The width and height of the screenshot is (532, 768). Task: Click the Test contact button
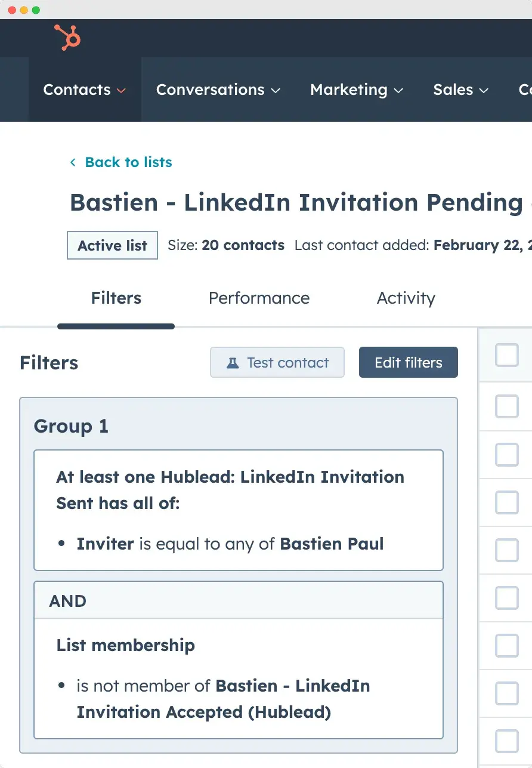coord(277,363)
